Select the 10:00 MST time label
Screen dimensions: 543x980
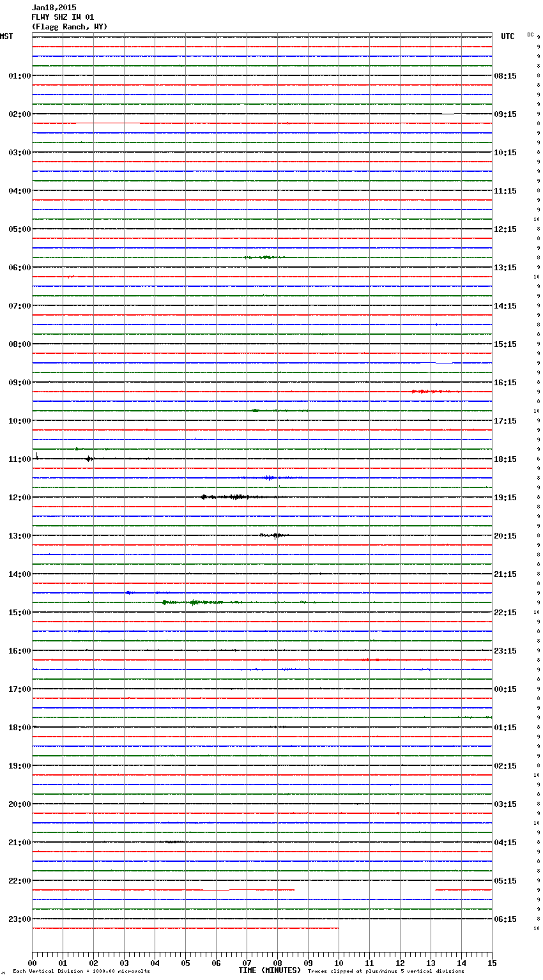point(20,421)
